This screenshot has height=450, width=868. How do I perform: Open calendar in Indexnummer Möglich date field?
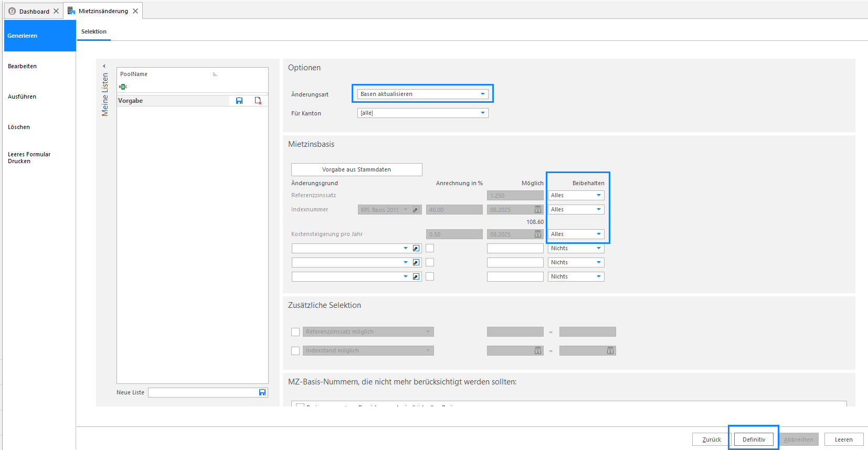pyautogui.click(x=538, y=209)
